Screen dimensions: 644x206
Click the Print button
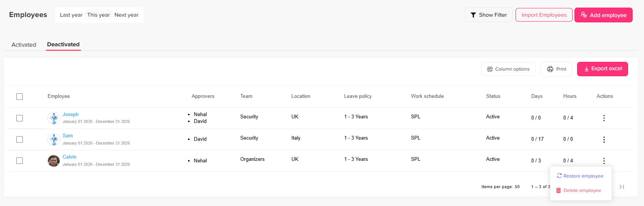tap(556, 69)
